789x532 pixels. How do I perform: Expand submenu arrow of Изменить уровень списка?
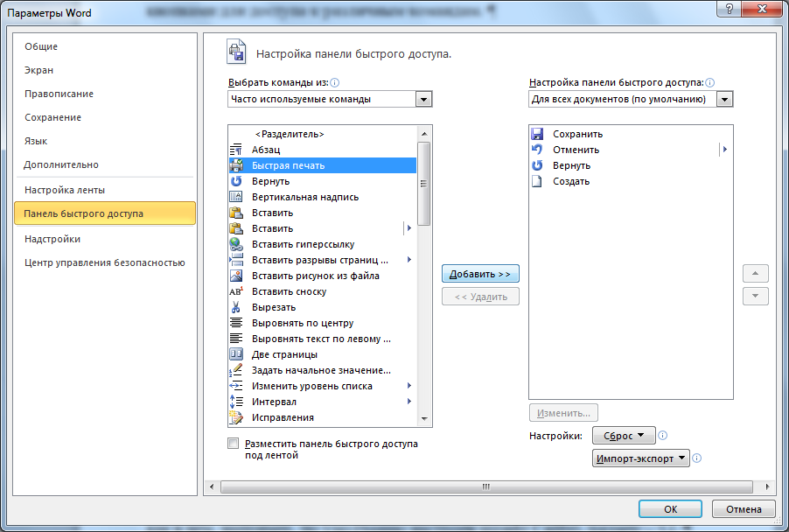pyautogui.click(x=409, y=386)
